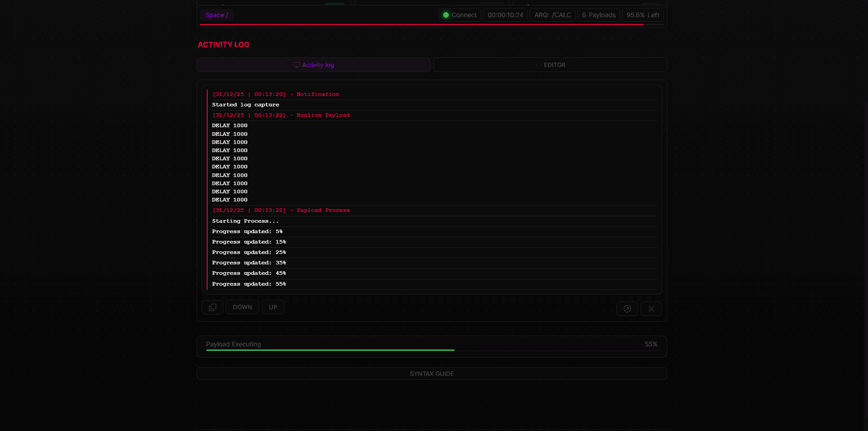Expand the SYNTAX GUIDE section

(x=432, y=374)
